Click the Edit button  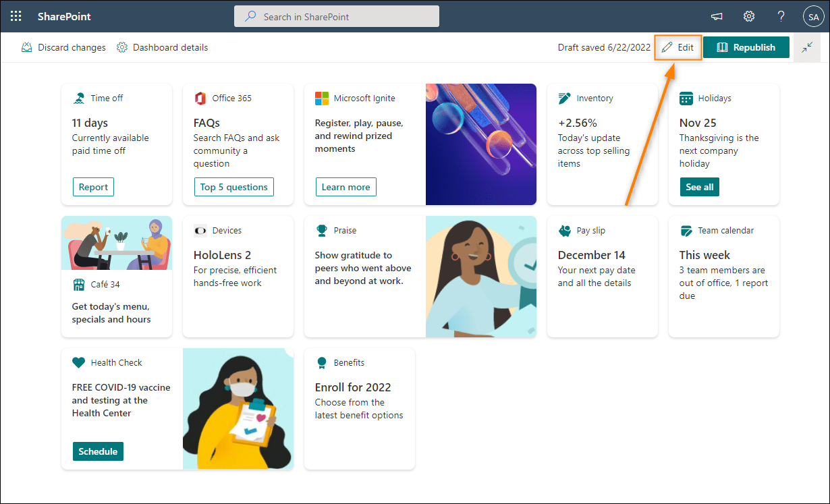[x=677, y=47]
